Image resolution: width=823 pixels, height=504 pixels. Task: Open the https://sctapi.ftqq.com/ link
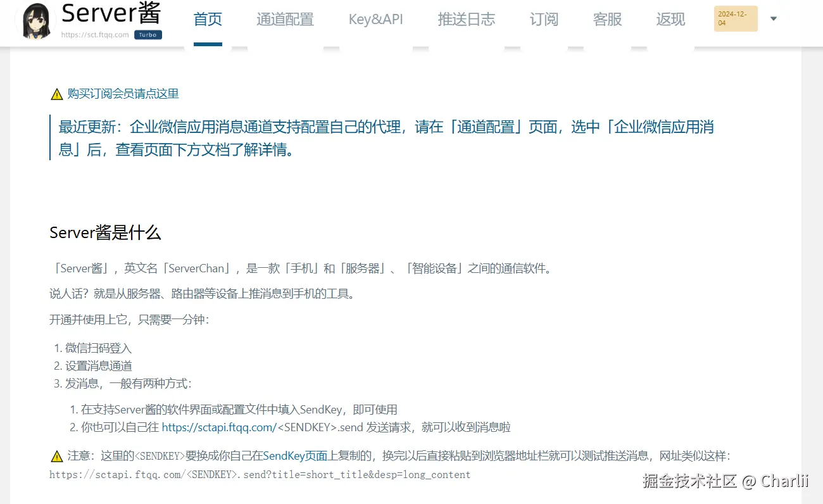click(218, 427)
